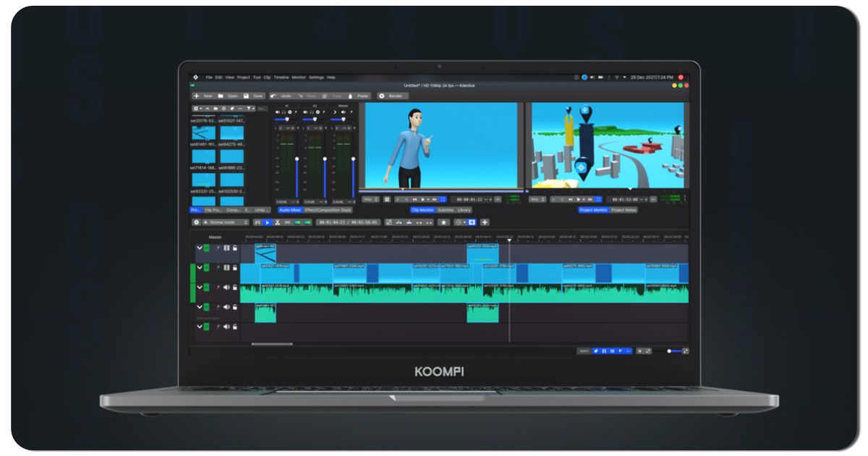Mute the bottom audio track
The image size is (868, 456).
226,326
